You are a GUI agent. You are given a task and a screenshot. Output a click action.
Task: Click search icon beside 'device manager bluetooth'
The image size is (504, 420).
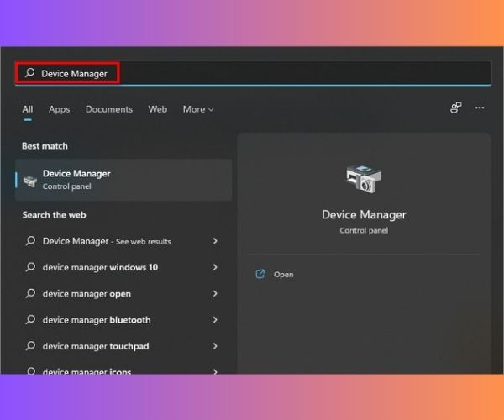point(30,319)
